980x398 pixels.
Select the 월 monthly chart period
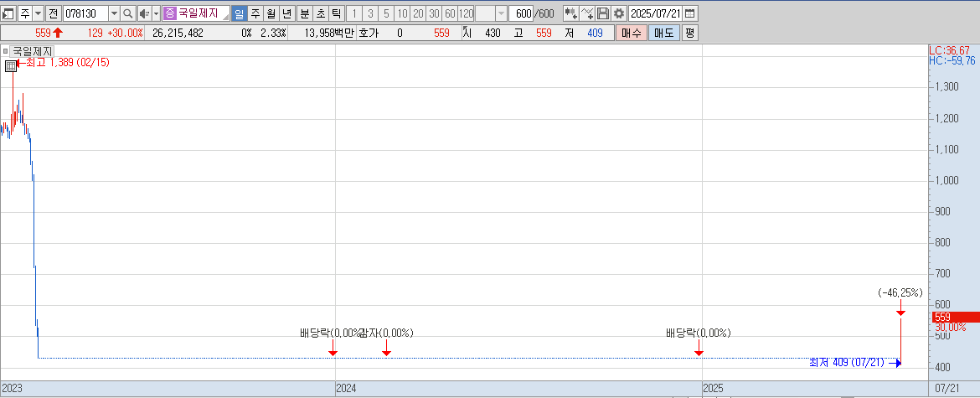coord(271,13)
